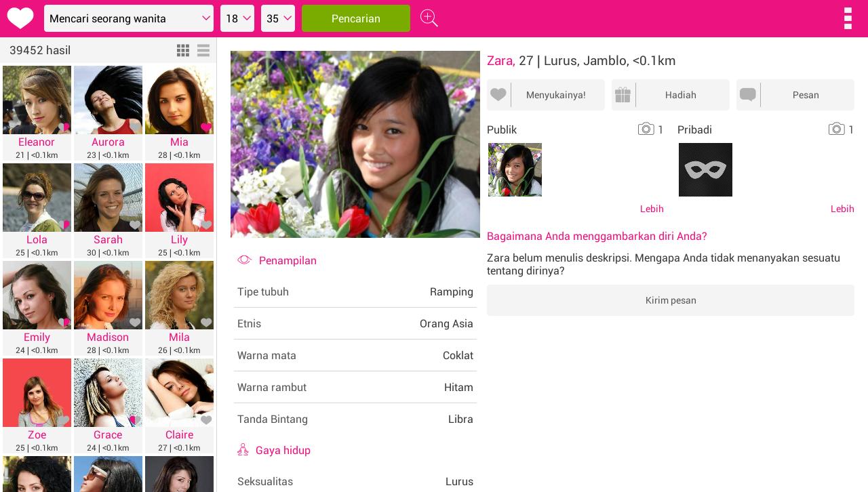Open Mia's profile thumbnail

click(179, 100)
